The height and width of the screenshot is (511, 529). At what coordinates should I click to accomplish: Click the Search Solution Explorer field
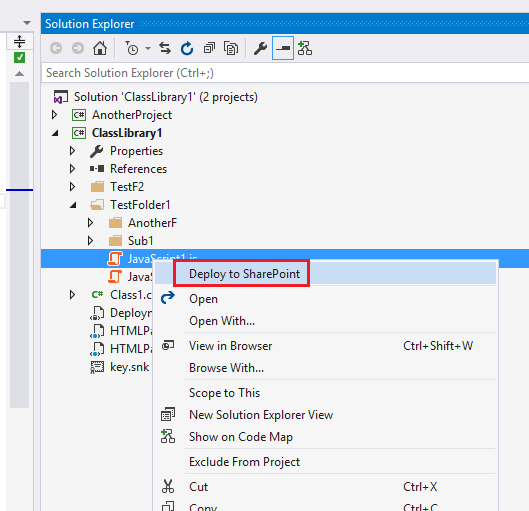click(x=285, y=73)
